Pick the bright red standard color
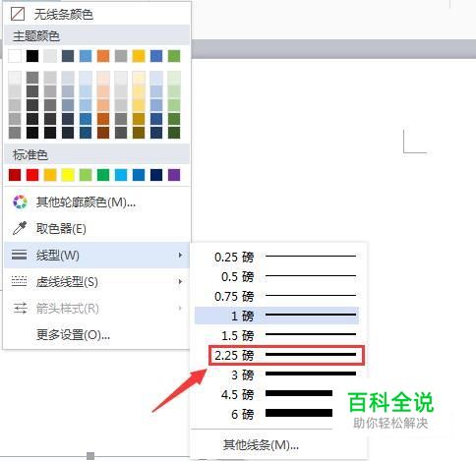Viewport: 476px width, 461px height. [32, 175]
